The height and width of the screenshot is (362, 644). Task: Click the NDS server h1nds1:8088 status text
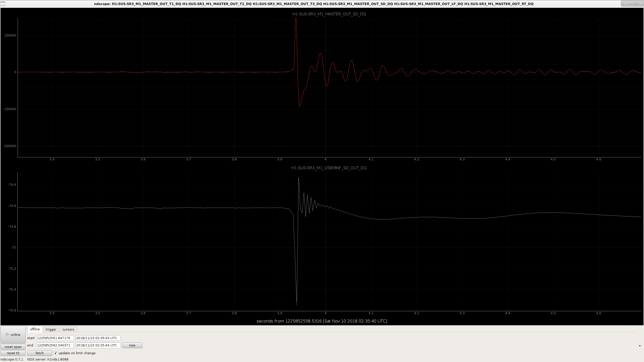point(48,359)
